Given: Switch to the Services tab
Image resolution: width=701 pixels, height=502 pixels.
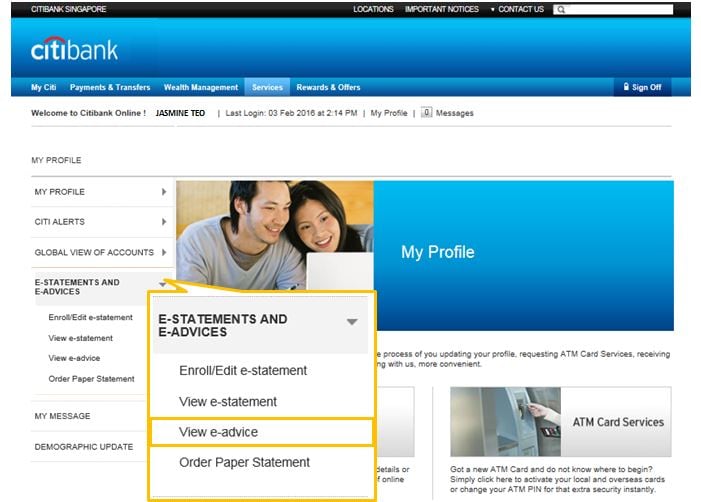Looking at the screenshot, I should coord(267,87).
